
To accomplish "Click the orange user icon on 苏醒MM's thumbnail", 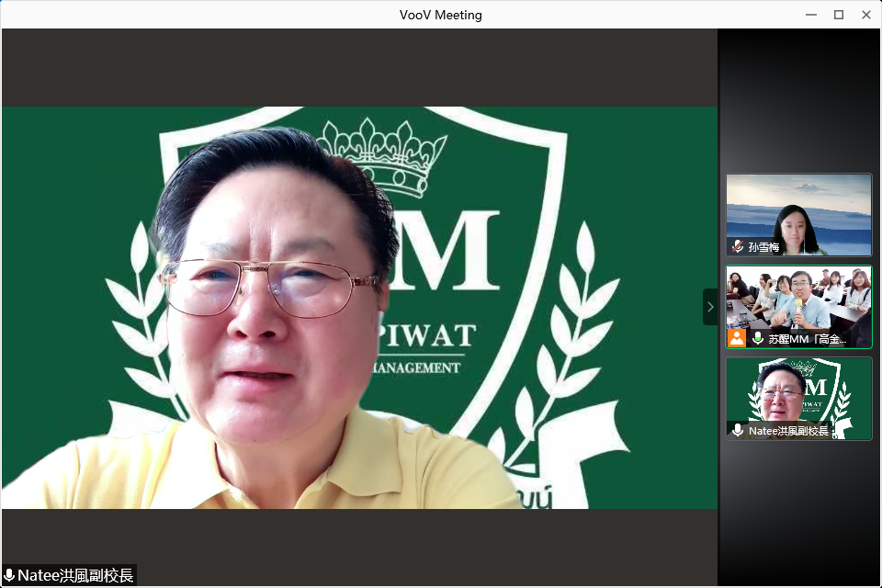I will tap(737, 338).
